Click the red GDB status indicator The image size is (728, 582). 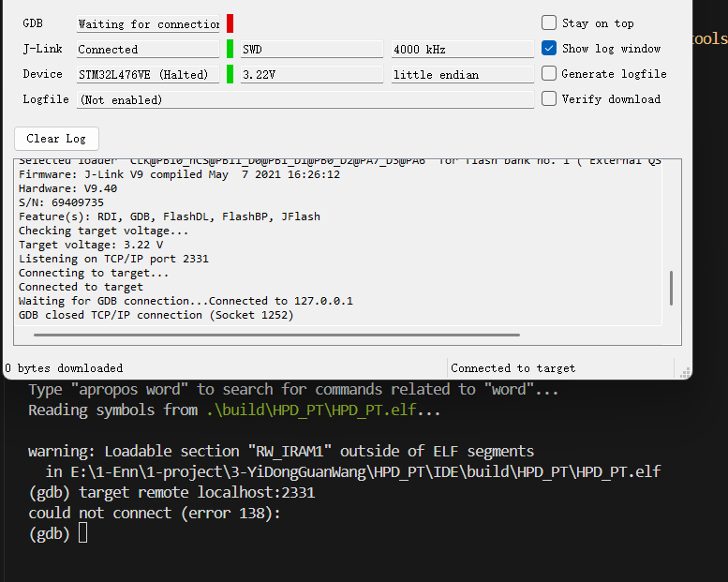click(x=230, y=23)
